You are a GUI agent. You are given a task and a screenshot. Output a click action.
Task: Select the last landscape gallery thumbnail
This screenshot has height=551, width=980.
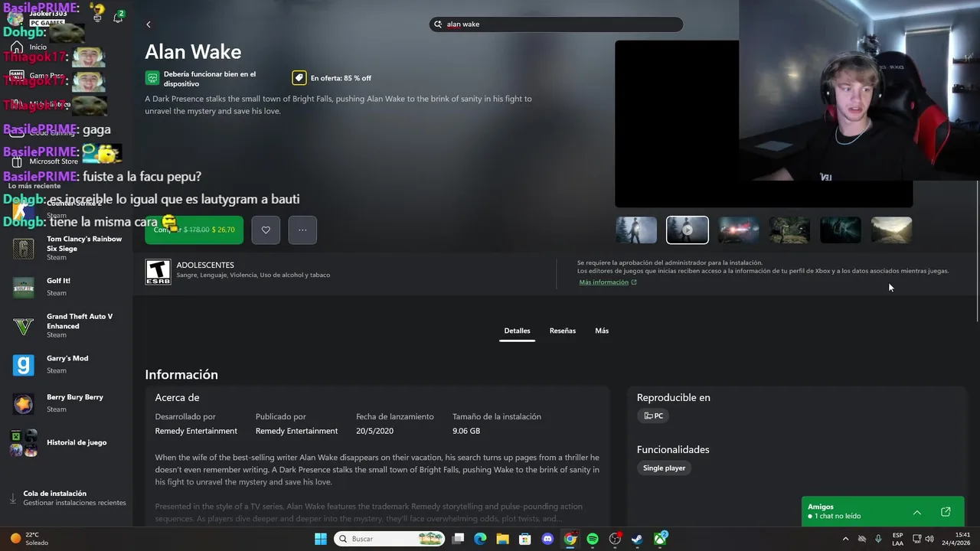tap(892, 230)
